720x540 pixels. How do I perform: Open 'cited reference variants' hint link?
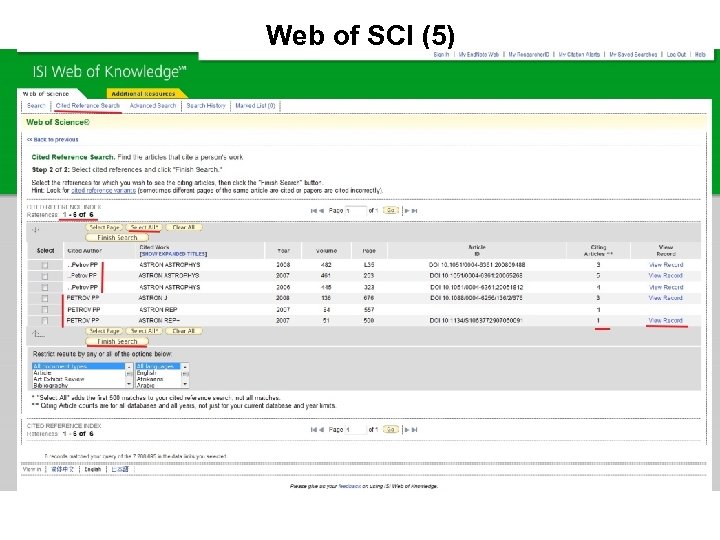[103, 190]
